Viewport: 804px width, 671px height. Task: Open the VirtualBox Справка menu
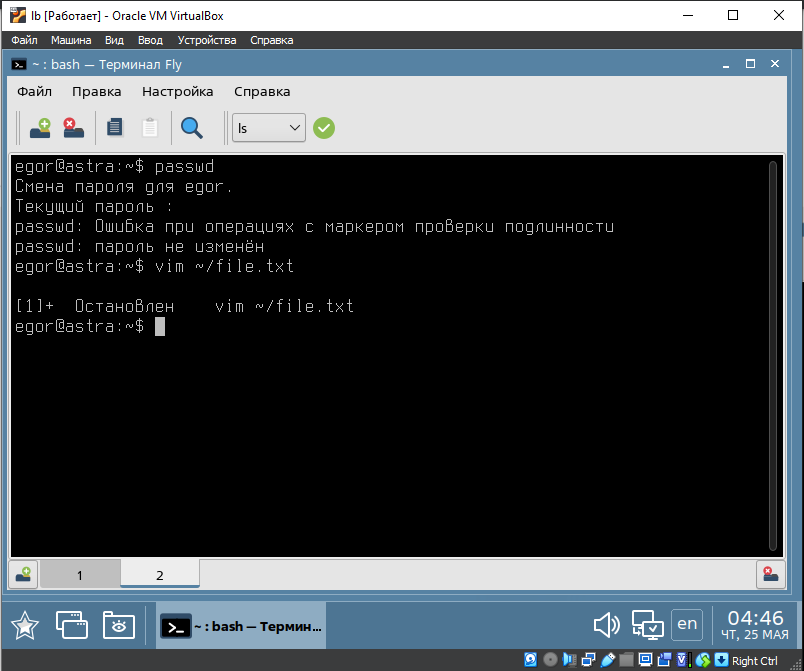272,40
